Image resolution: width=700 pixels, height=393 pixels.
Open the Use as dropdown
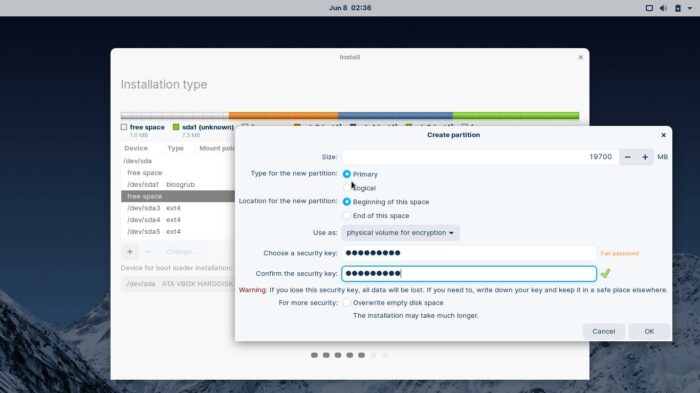pyautogui.click(x=400, y=233)
